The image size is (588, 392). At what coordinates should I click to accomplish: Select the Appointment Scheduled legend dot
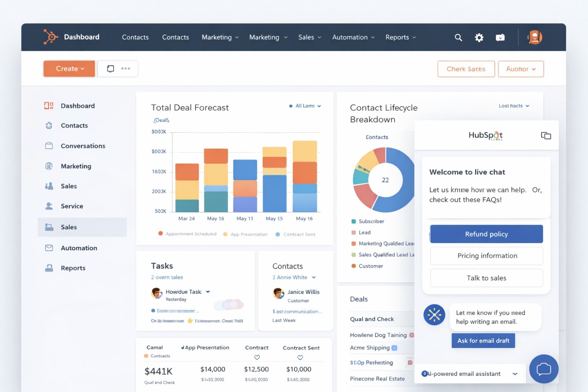(x=160, y=234)
